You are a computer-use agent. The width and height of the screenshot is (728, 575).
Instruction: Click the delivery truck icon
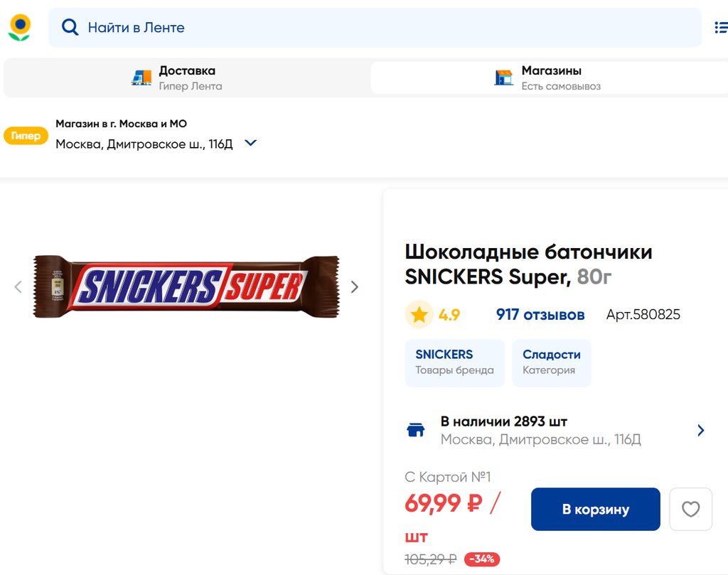click(x=141, y=77)
